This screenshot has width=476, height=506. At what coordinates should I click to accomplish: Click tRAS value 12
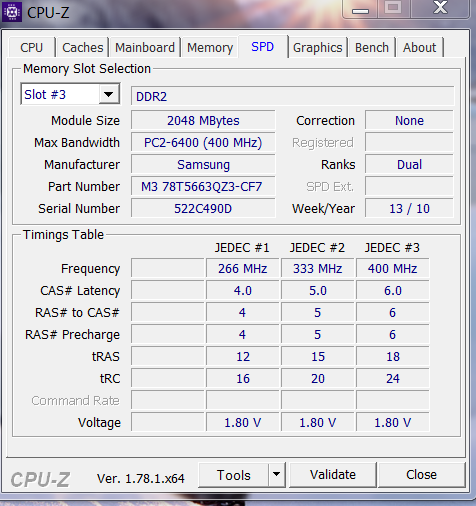(243, 356)
